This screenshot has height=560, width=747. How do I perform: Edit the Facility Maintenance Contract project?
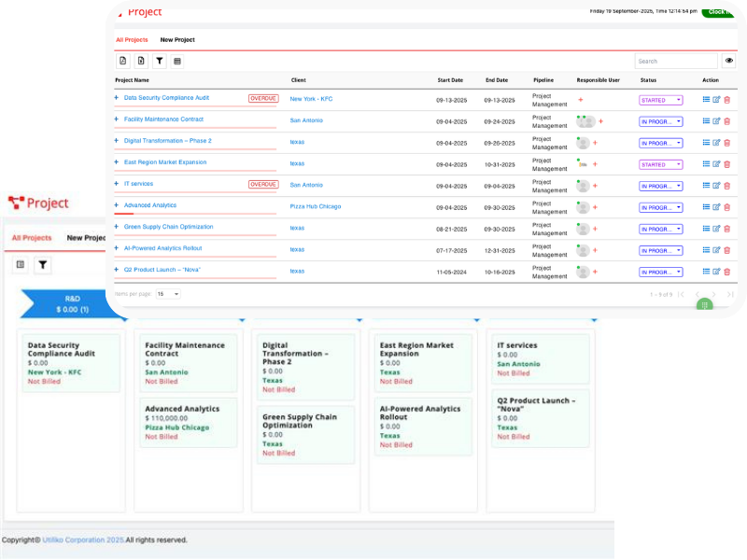pyautogui.click(x=716, y=120)
